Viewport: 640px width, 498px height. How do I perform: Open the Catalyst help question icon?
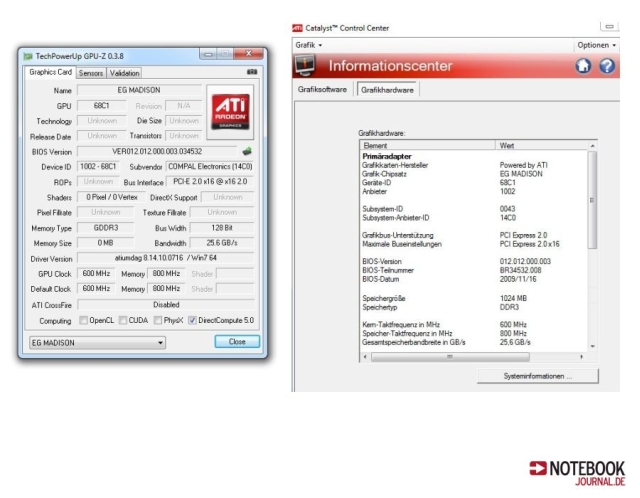pos(607,66)
